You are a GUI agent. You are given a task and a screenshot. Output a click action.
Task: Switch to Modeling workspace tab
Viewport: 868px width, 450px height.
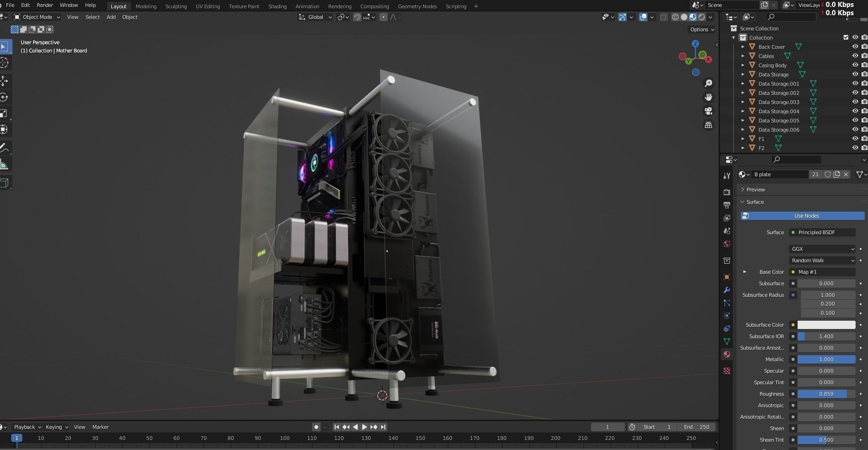click(x=146, y=6)
